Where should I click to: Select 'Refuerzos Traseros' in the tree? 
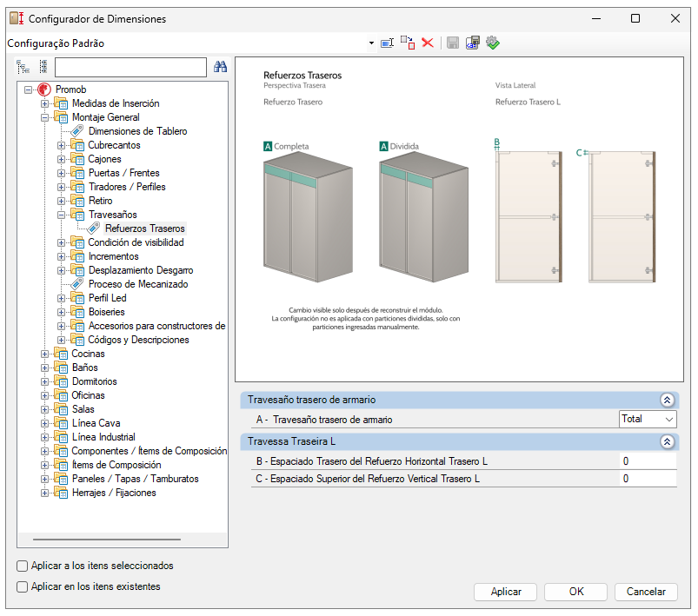[144, 229]
